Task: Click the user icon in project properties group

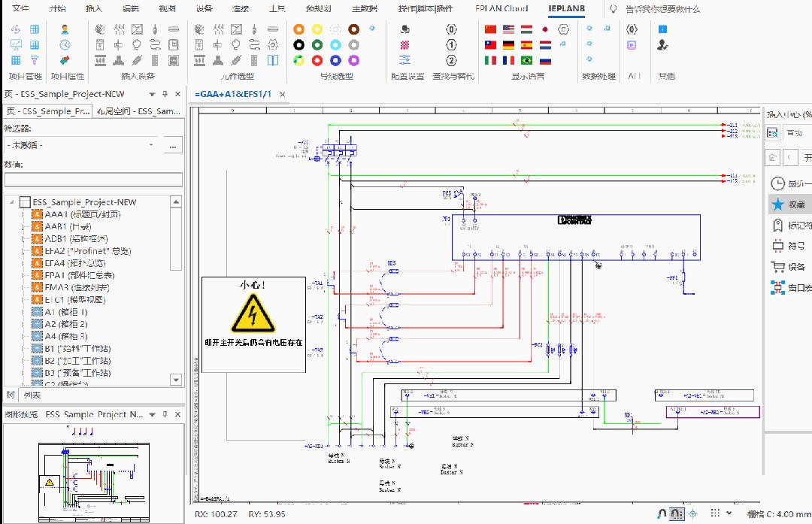Action: tap(65, 29)
